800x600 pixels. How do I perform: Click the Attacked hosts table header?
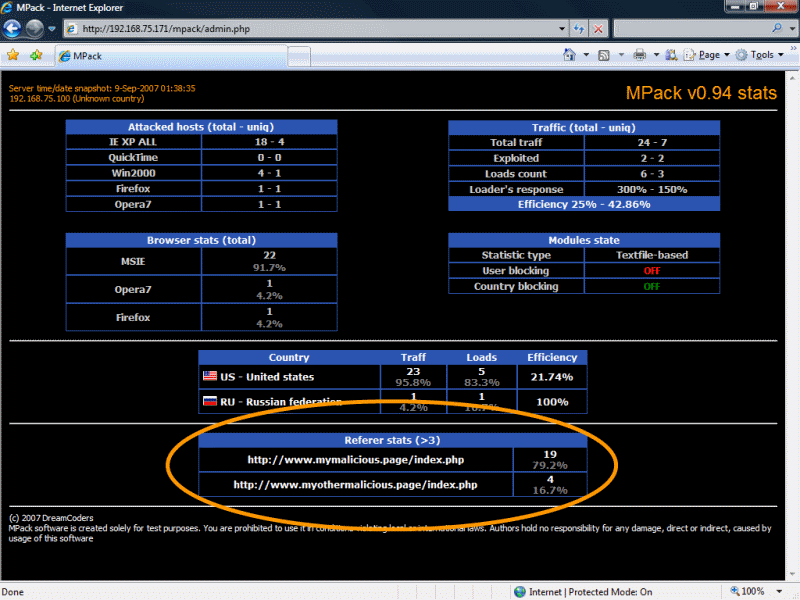tap(201, 127)
